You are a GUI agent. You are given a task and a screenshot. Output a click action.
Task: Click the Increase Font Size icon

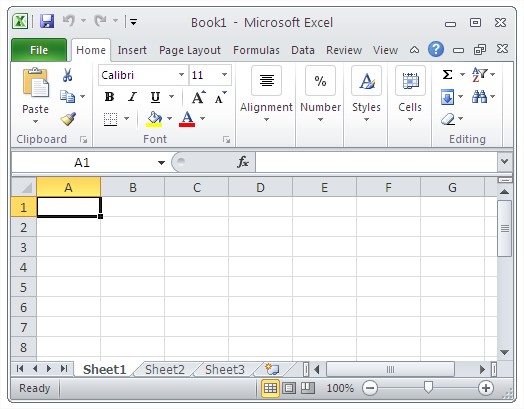coord(199,97)
